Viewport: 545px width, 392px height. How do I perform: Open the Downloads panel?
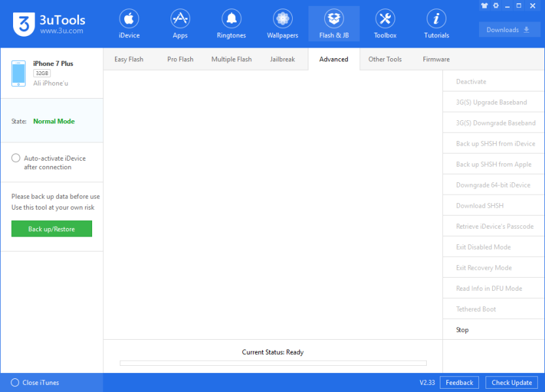(x=509, y=30)
